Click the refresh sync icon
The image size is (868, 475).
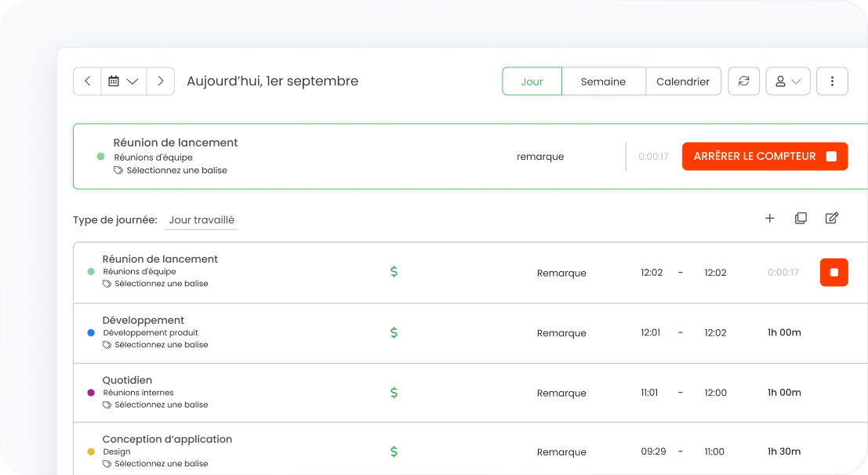743,82
